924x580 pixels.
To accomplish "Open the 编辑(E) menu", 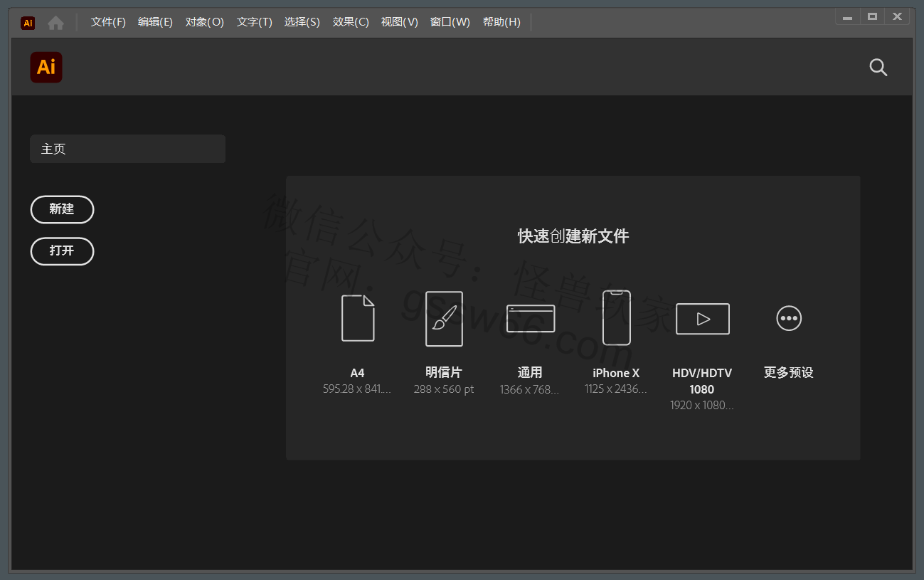I will (155, 22).
